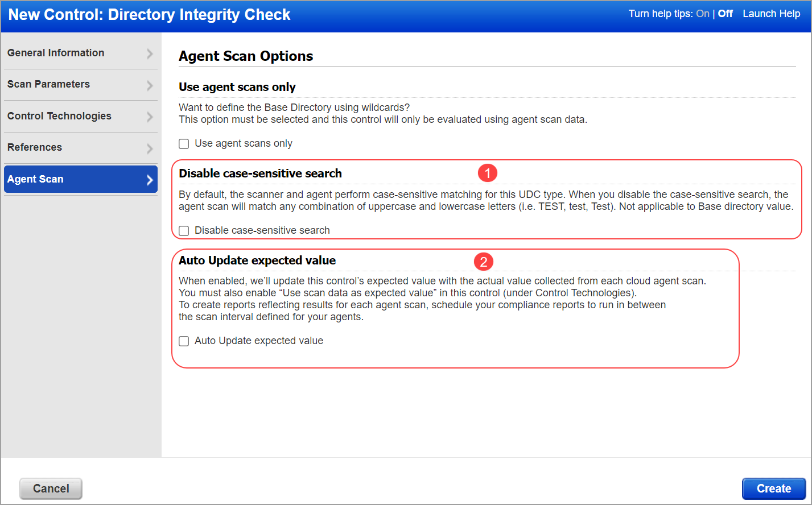Click the Scan Parameters chevron arrow
812x505 pixels.
click(x=150, y=85)
